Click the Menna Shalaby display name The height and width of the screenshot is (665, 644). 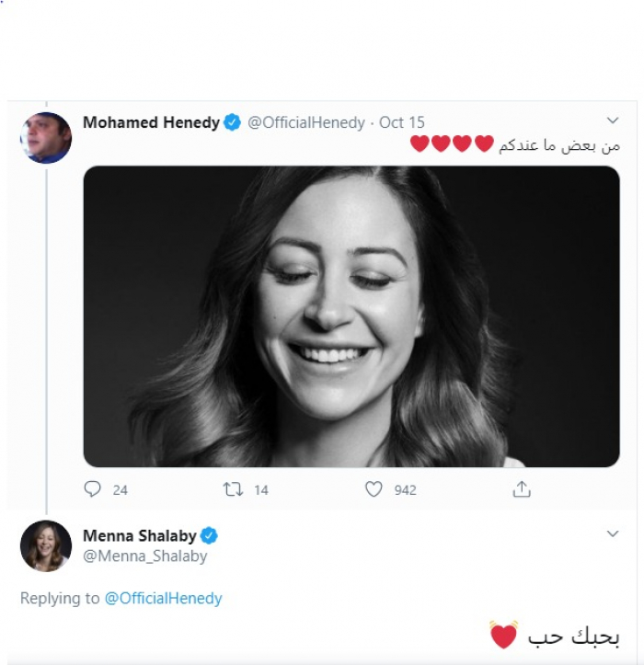pyautogui.click(x=140, y=536)
